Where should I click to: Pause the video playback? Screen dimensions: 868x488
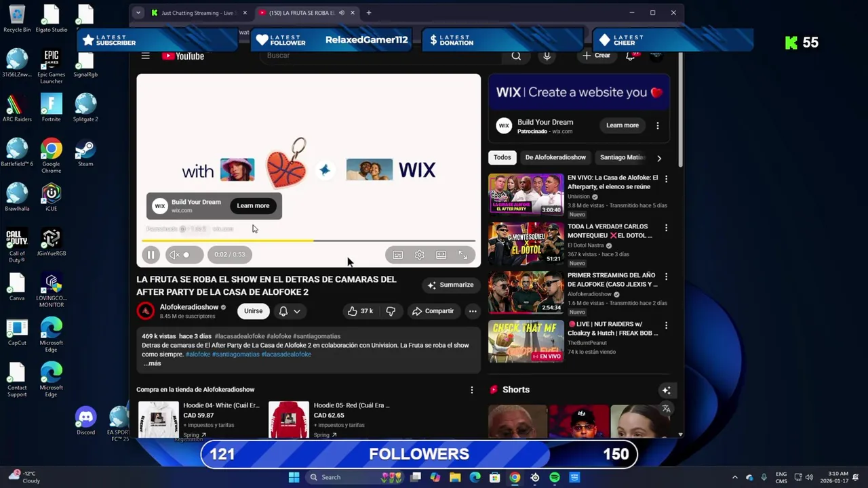[151, 255]
